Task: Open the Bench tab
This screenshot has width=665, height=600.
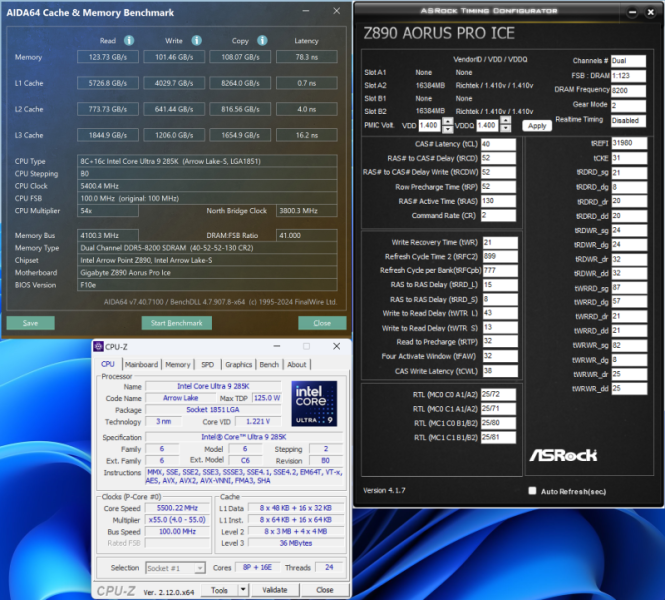Action: [x=269, y=365]
